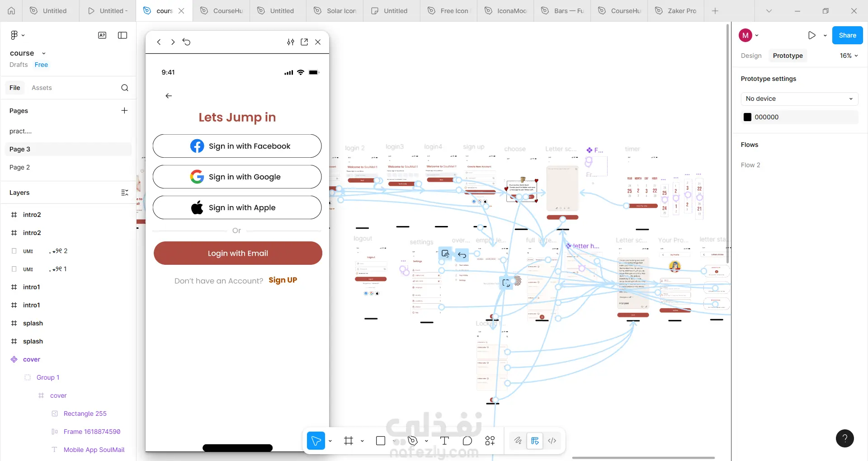The height and width of the screenshot is (461, 868).
Task: Toggle the sidebar panel layout icon
Action: click(x=123, y=35)
